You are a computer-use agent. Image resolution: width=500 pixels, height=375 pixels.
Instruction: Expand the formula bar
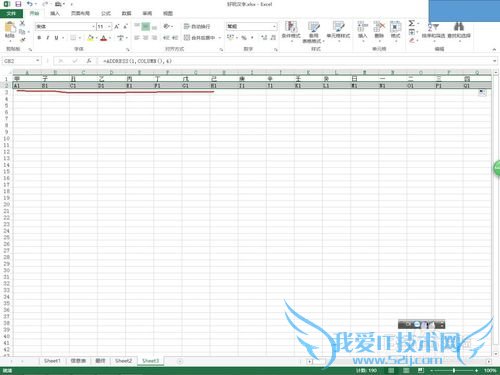(x=494, y=61)
